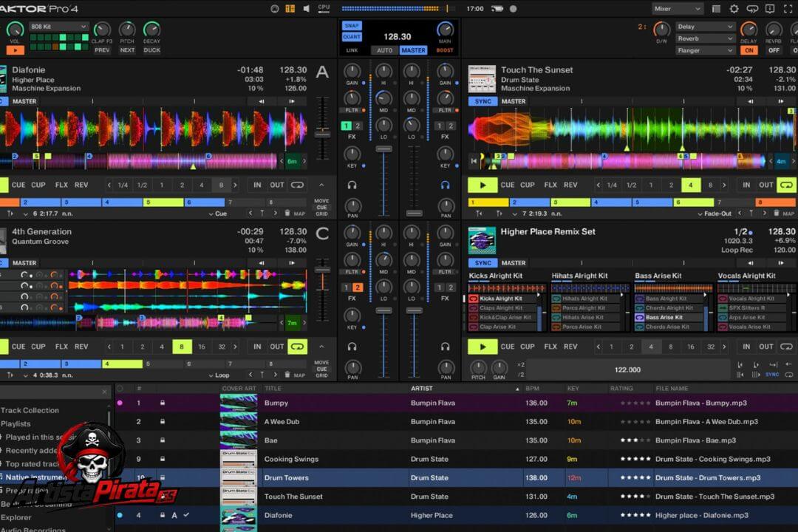Click the headphone cue icon beside deck A

(352, 185)
